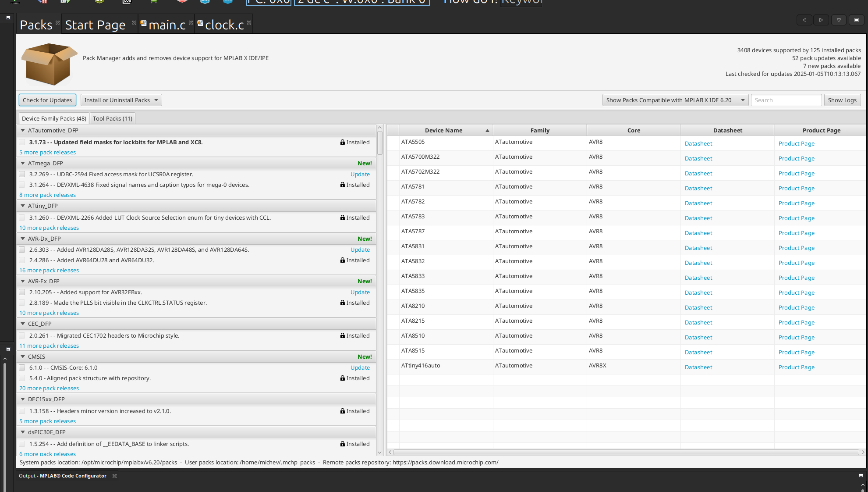Click the pack list vertical scrollbar thumb
Viewport: 868px width, 492px height.
tap(380, 143)
